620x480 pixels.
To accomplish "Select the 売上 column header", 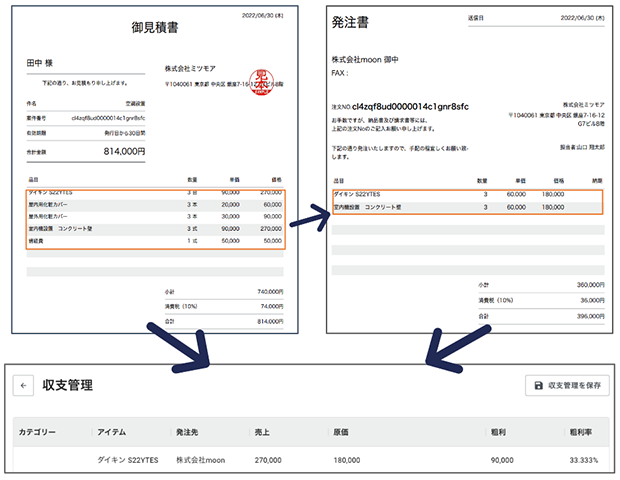I will coord(262,432).
